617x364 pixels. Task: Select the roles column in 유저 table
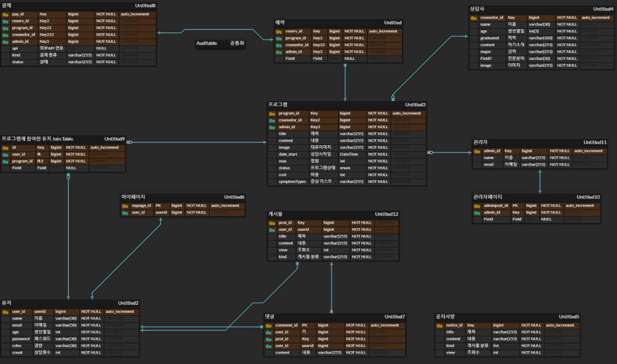[x=17, y=346]
